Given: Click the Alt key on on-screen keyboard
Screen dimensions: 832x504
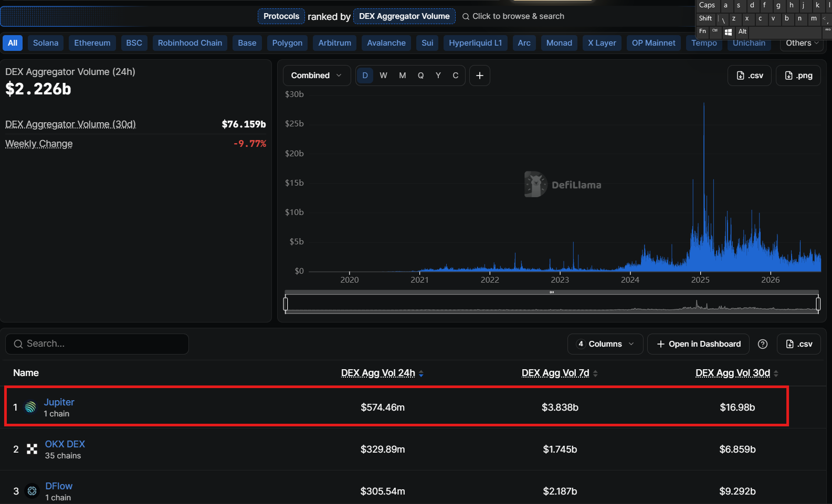Looking at the screenshot, I should pyautogui.click(x=742, y=32).
